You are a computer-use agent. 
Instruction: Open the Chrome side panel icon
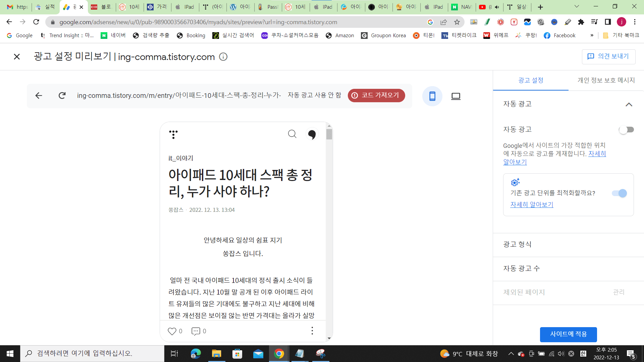click(608, 22)
